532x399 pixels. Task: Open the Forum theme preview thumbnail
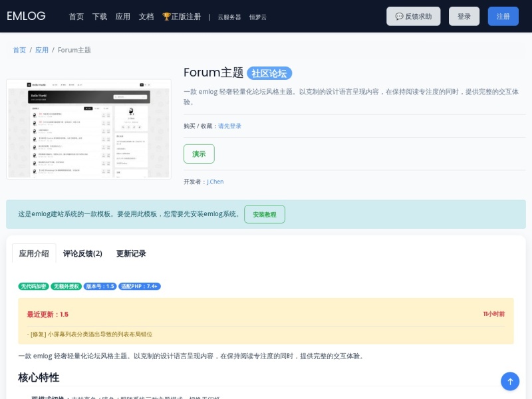coord(88,129)
